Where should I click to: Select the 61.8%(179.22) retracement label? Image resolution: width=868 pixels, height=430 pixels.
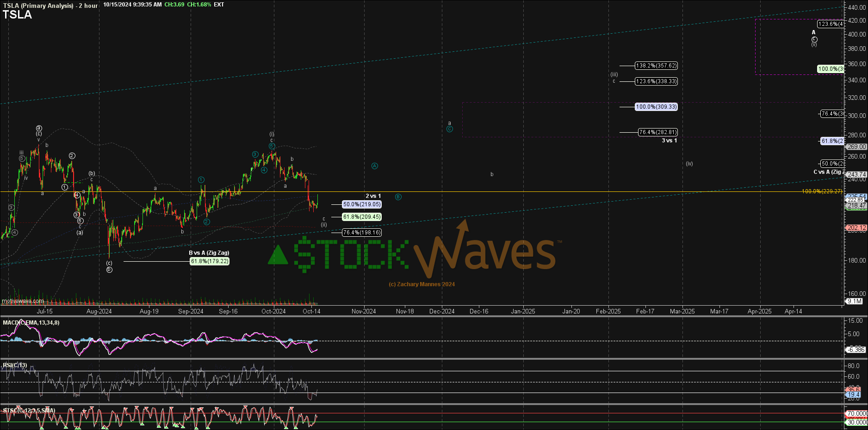(x=210, y=261)
